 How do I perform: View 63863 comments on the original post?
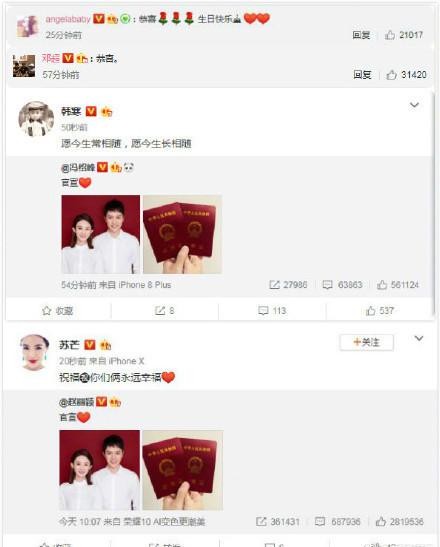(x=342, y=285)
